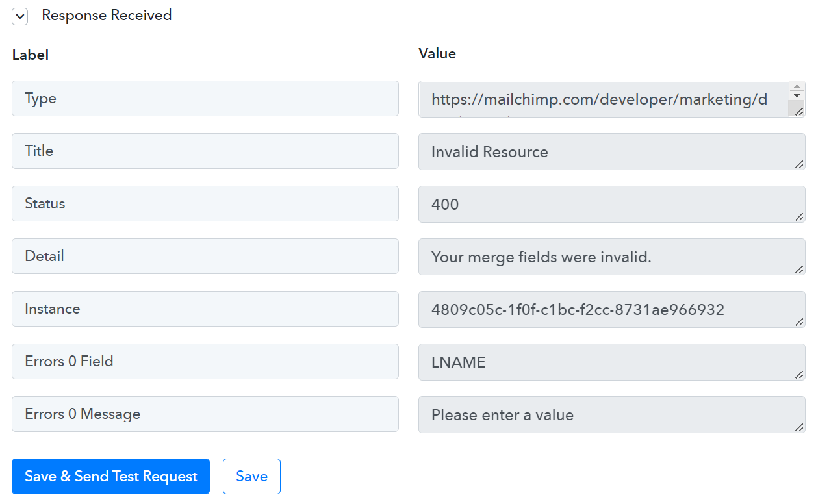Click resize handle of LNAME value box
Image resolution: width=816 pixels, height=504 pixels.
pos(799,375)
